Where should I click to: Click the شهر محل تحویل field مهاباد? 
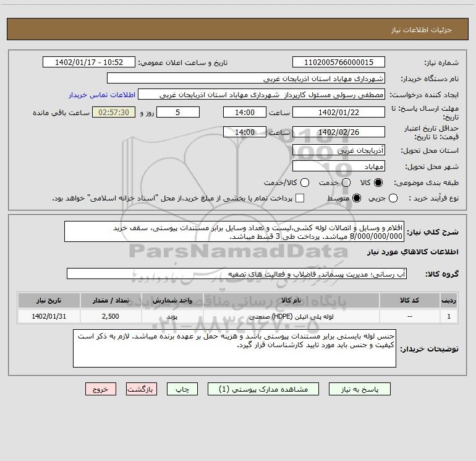point(339,166)
